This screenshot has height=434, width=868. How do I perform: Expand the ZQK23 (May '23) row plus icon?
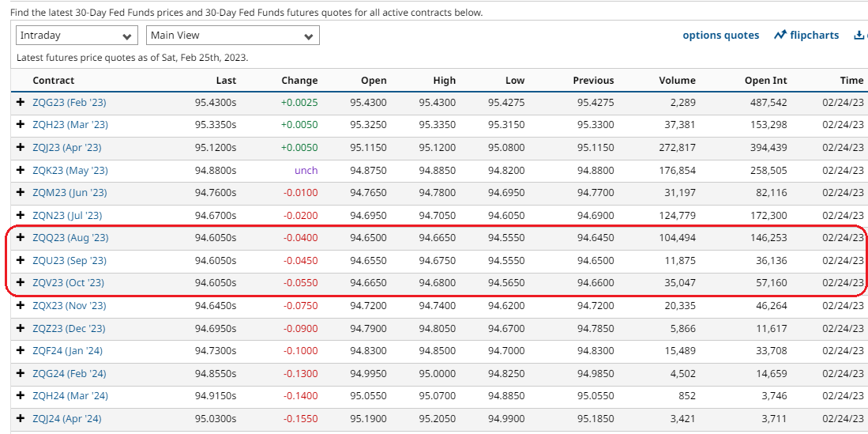point(21,170)
